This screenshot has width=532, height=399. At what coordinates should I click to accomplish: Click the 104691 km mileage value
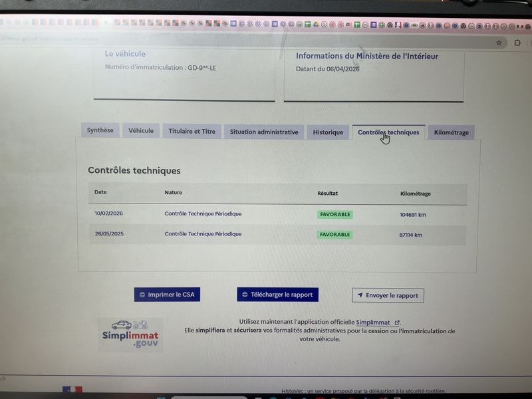412,215
